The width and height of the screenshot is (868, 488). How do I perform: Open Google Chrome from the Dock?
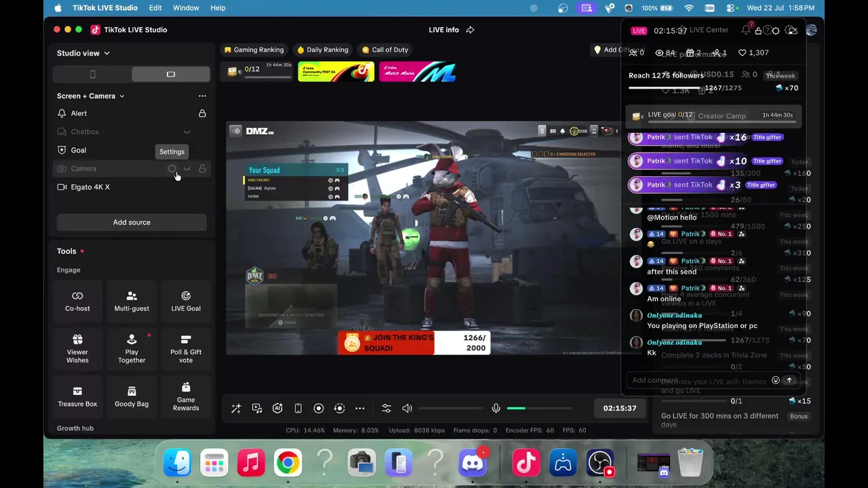pyautogui.click(x=288, y=464)
